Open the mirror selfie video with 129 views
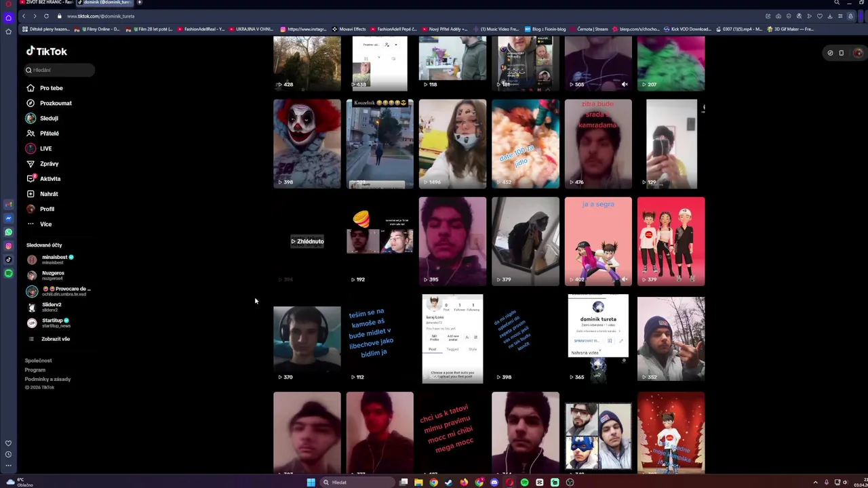The width and height of the screenshot is (868, 488). tap(671, 144)
